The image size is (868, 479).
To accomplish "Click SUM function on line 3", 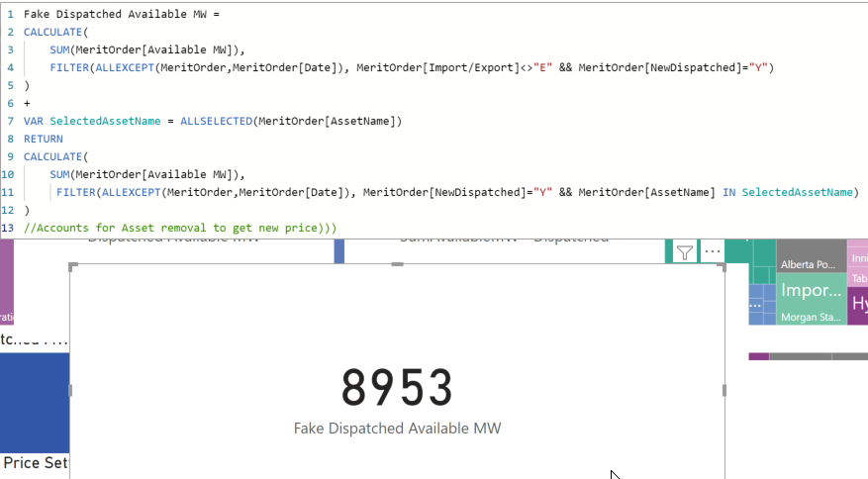I will (59, 49).
